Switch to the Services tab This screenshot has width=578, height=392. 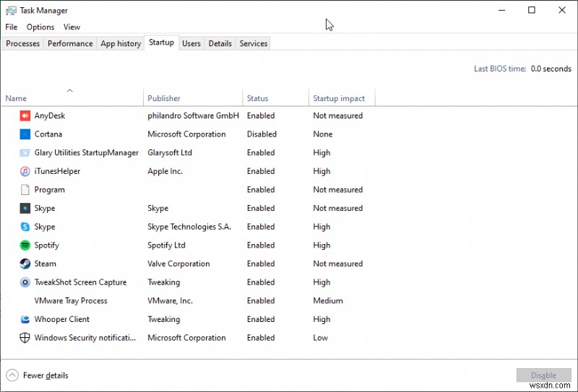254,43
